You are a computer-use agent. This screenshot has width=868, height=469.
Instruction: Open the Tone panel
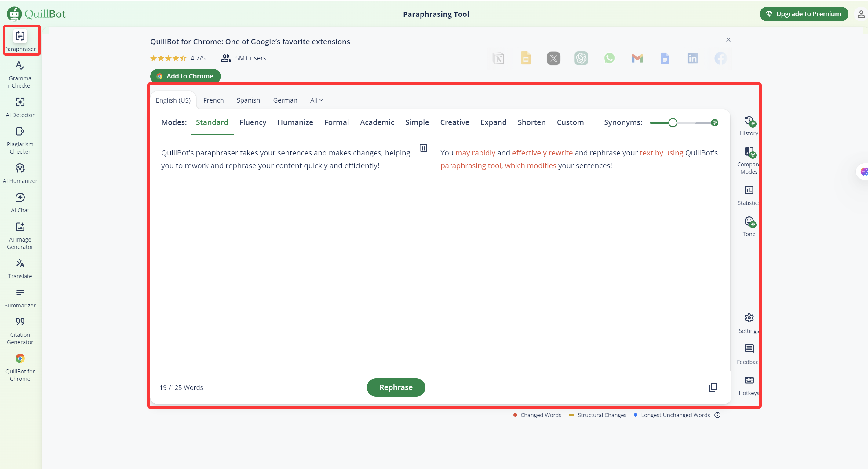(749, 227)
